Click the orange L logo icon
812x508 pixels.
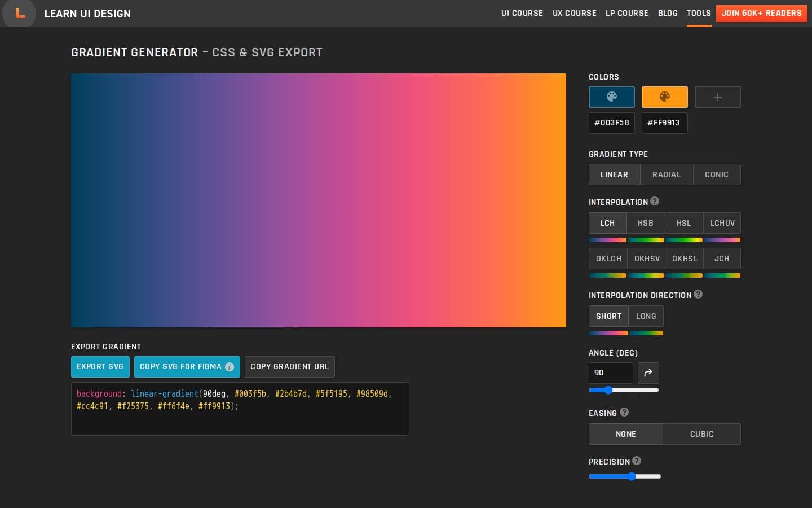click(20, 13)
